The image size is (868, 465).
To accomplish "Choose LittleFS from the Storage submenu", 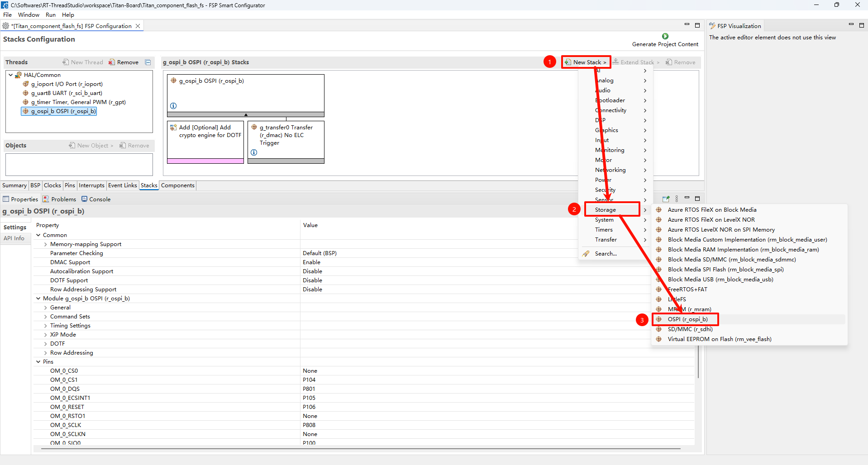I will click(x=677, y=299).
